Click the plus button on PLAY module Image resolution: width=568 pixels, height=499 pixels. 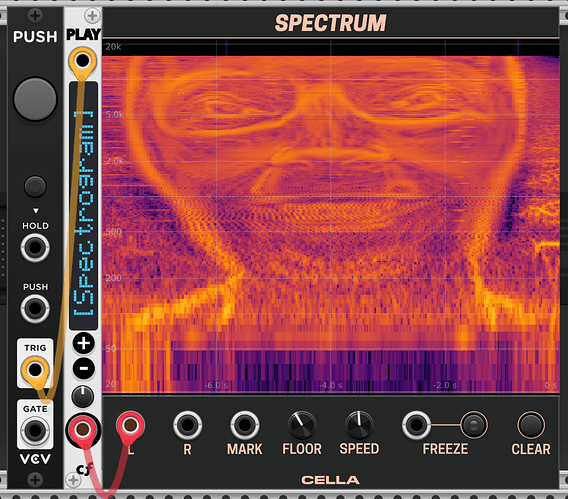(x=84, y=343)
